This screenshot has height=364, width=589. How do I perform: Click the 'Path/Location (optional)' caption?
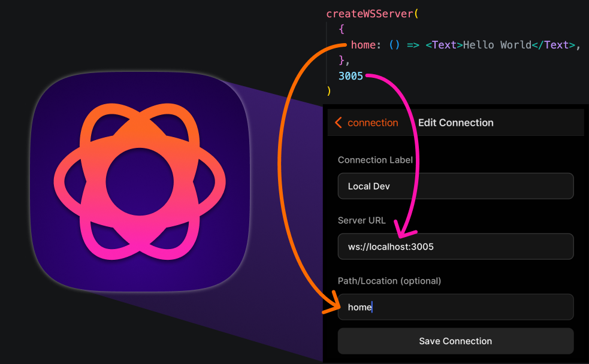pos(389,281)
